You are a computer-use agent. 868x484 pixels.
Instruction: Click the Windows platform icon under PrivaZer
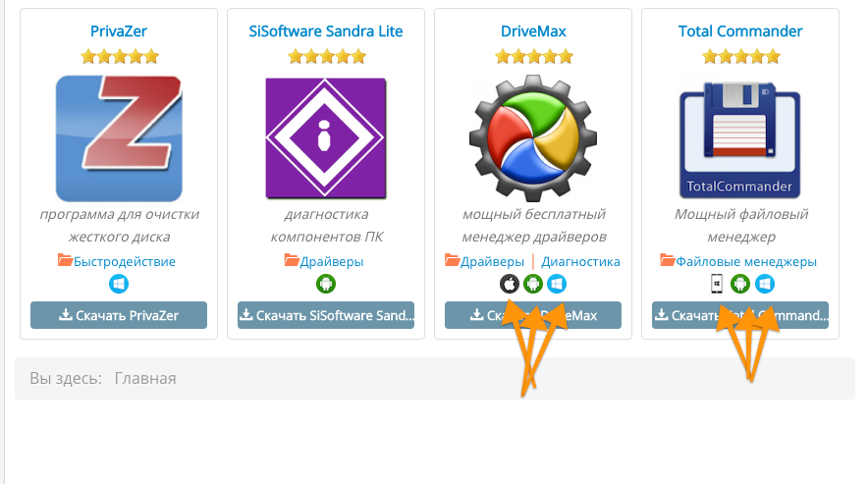[x=119, y=284]
